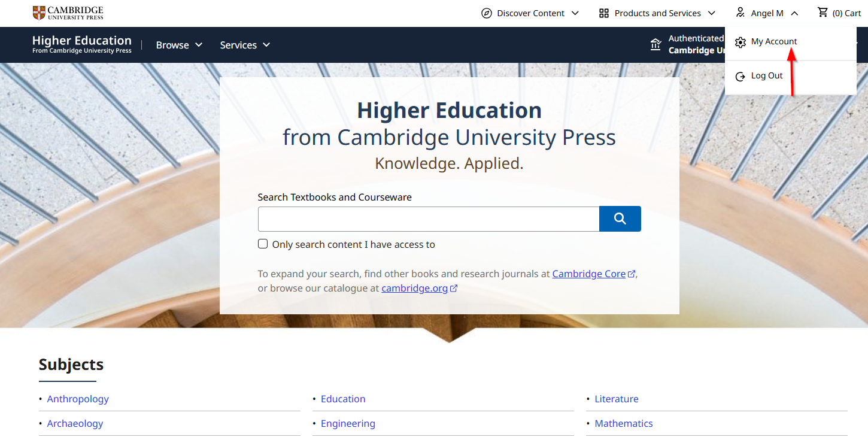Open the Anthropology subject link
This screenshot has width=868, height=443.
pyautogui.click(x=78, y=399)
